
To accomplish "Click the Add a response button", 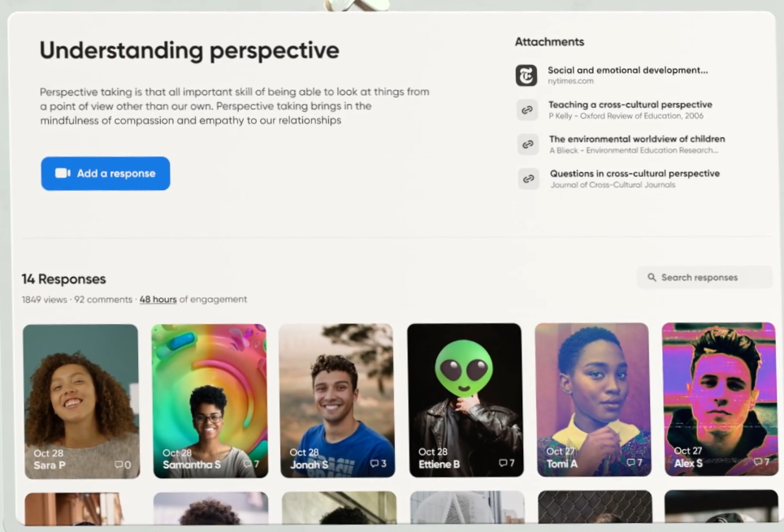I will pyautogui.click(x=106, y=174).
